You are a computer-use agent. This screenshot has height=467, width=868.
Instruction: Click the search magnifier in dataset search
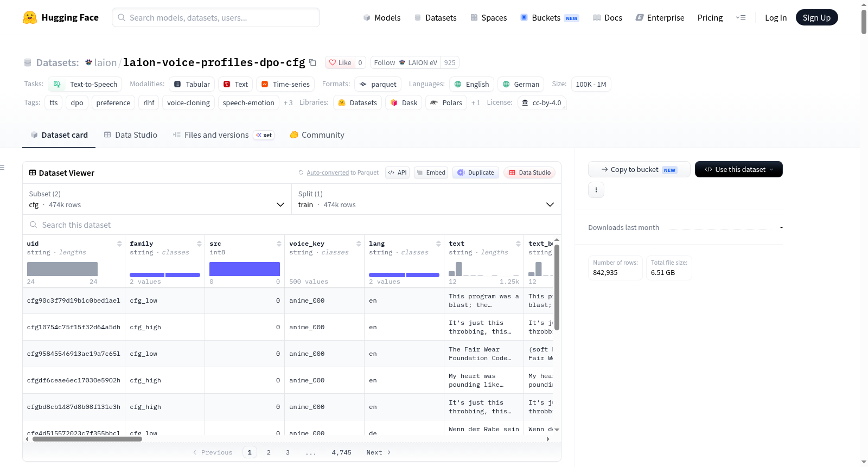[34, 225]
